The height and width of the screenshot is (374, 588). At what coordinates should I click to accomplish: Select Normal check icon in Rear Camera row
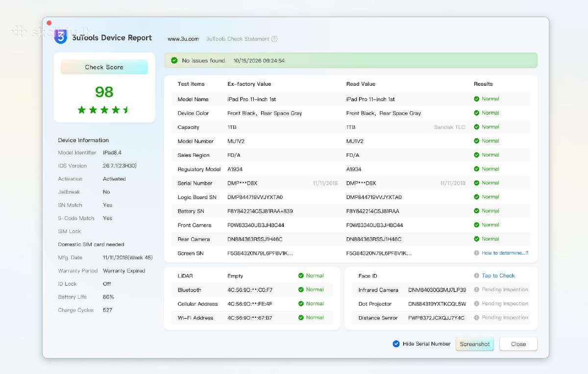[476, 239]
